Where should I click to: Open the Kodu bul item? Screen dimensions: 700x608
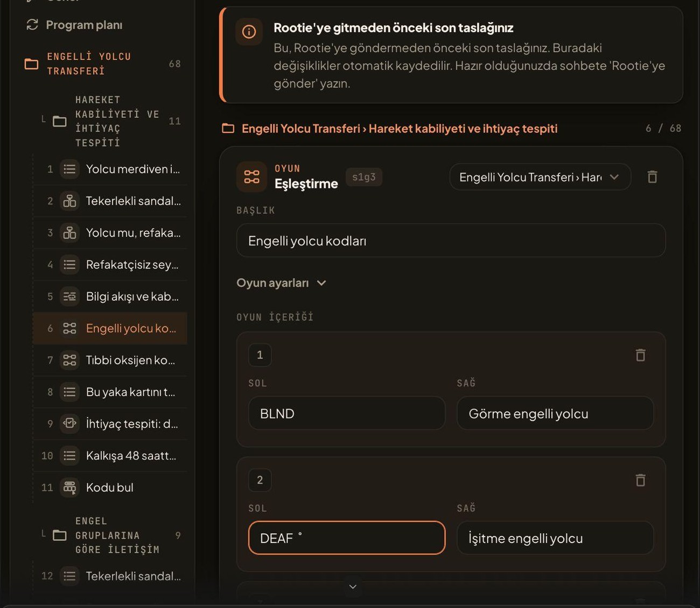coord(110,487)
